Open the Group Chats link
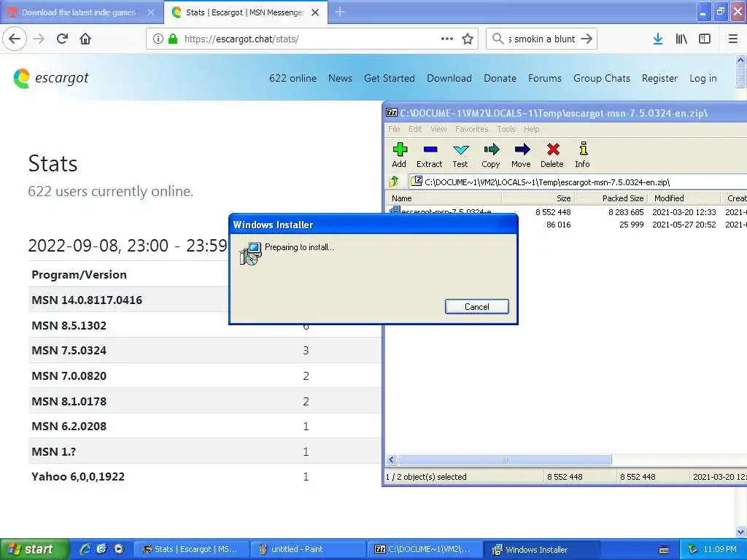The image size is (747, 560). point(602,78)
